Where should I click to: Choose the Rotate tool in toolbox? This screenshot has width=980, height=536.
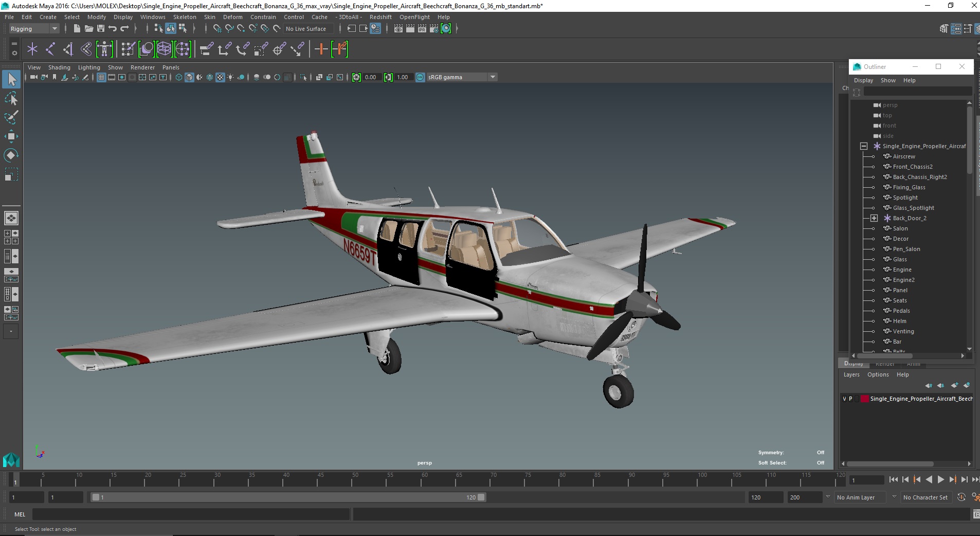coord(11,155)
